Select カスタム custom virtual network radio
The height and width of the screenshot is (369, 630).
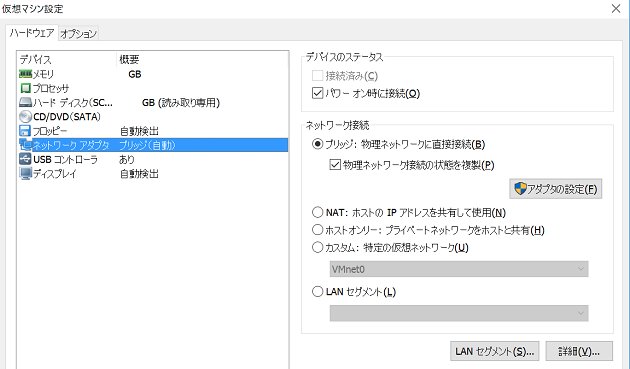[317, 247]
